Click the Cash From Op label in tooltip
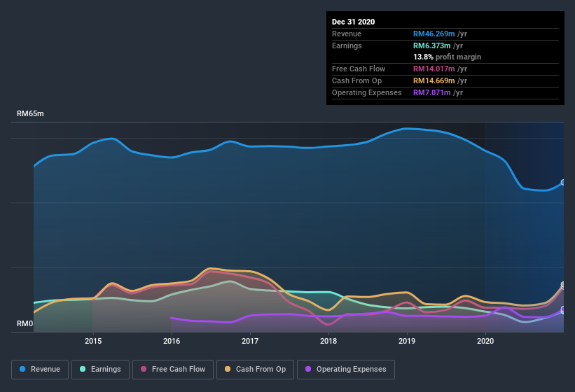This screenshot has width=575, height=392. coord(356,80)
